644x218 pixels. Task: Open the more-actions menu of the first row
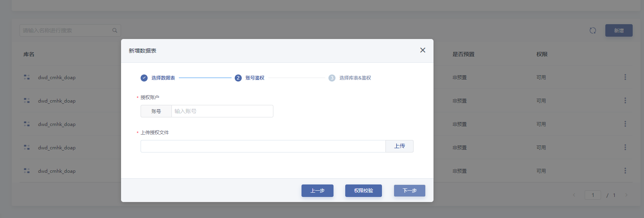click(625, 77)
